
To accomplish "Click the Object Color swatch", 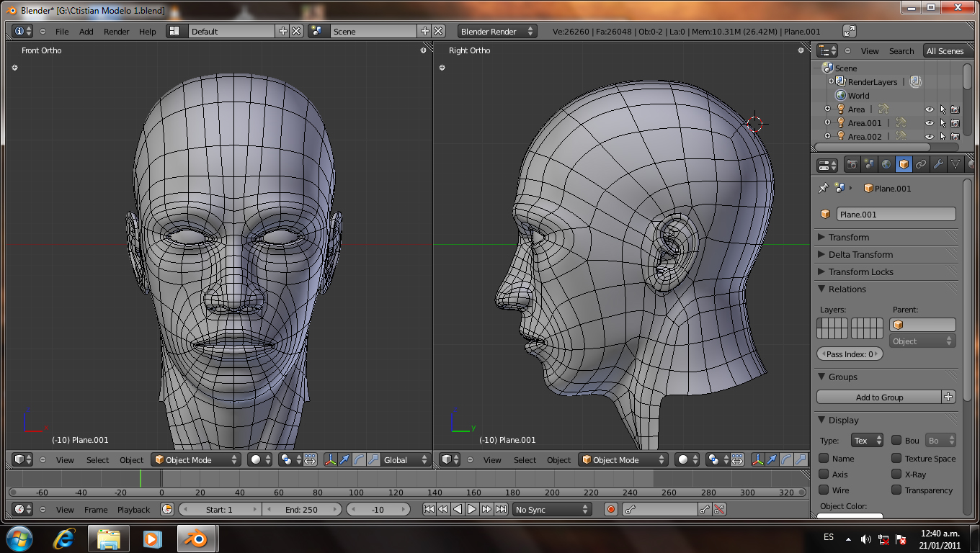I will click(x=850, y=516).
